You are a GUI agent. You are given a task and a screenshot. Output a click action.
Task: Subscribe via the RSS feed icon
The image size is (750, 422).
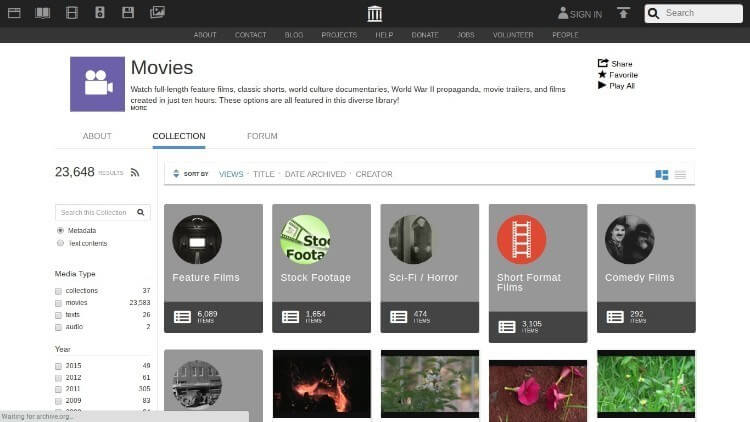(x=135, y=173)
